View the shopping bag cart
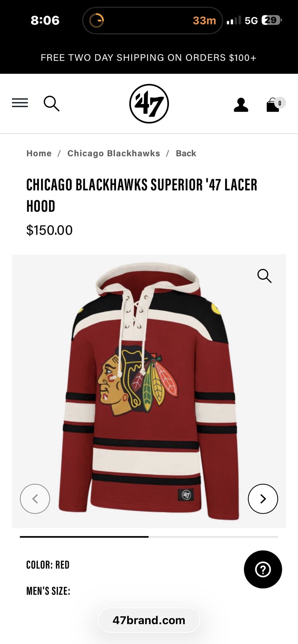Image resolution: width=298 pixels, height=644 pixels. click(x=273, y=105)
